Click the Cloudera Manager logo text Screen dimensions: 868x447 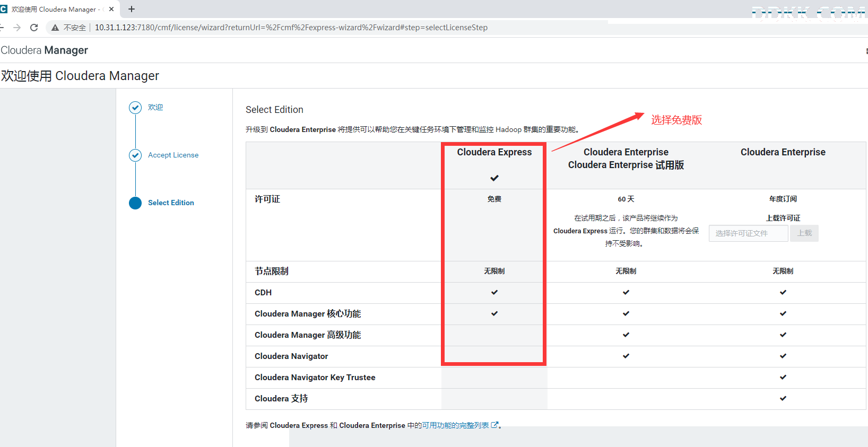pyautogui.click(x=44, y=50)
